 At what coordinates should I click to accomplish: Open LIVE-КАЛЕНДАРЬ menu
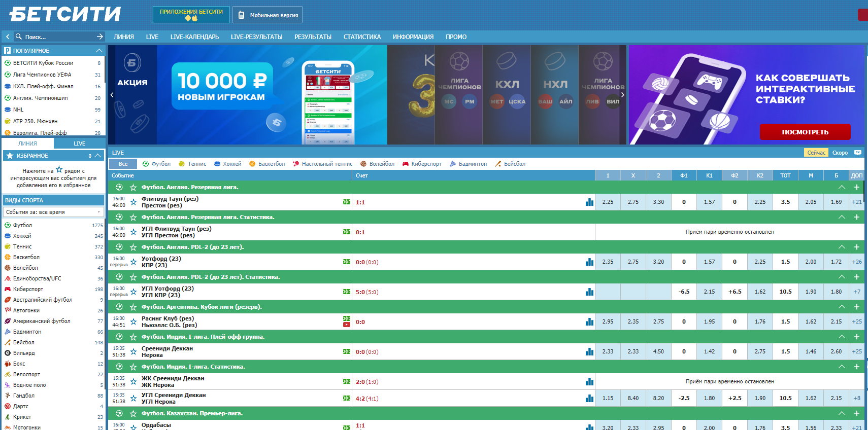194,37
